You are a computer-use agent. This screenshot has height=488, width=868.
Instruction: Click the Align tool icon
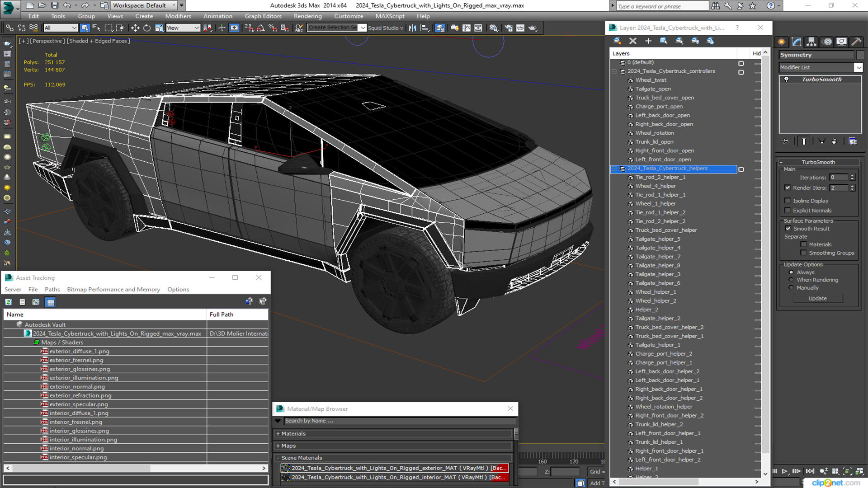point(425,28)
